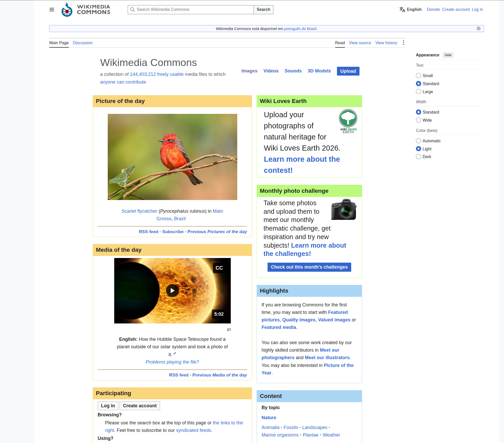Go to Videos category
The height and width of the screenshot is (443, 504).
[x=271, y=71]
